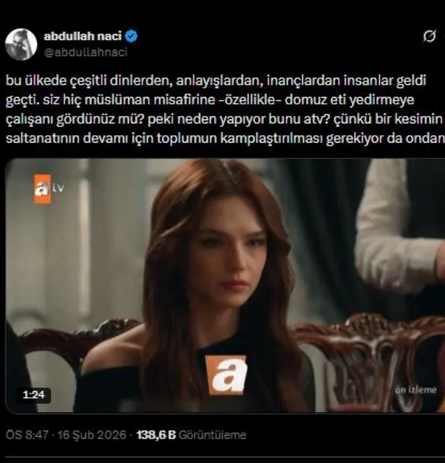Click the tweet line starting 'geçti. siz hiç'
The width and height of the screenshot is (445, 463).
[x=210, y=100]
